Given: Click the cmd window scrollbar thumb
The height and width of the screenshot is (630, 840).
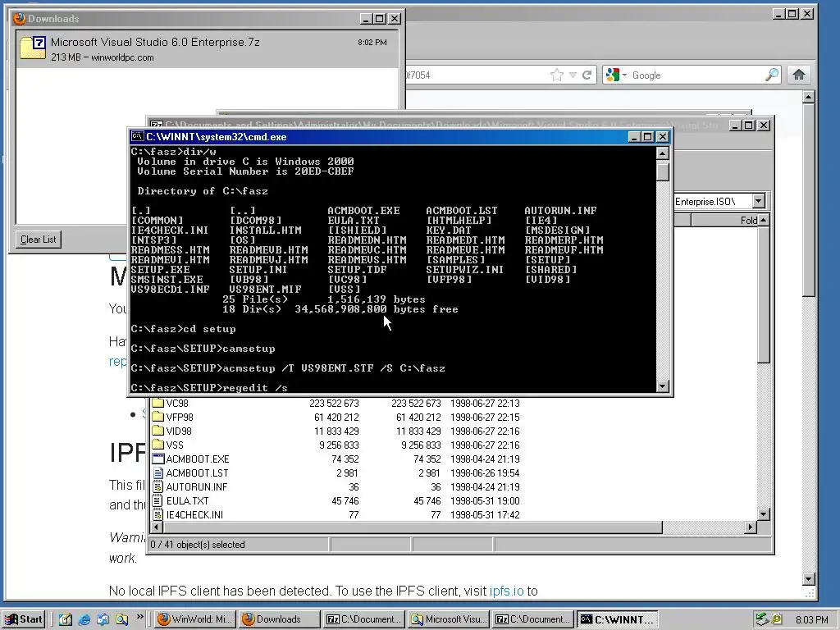Looking at the screenshot, I should click(x=663, y=171).
